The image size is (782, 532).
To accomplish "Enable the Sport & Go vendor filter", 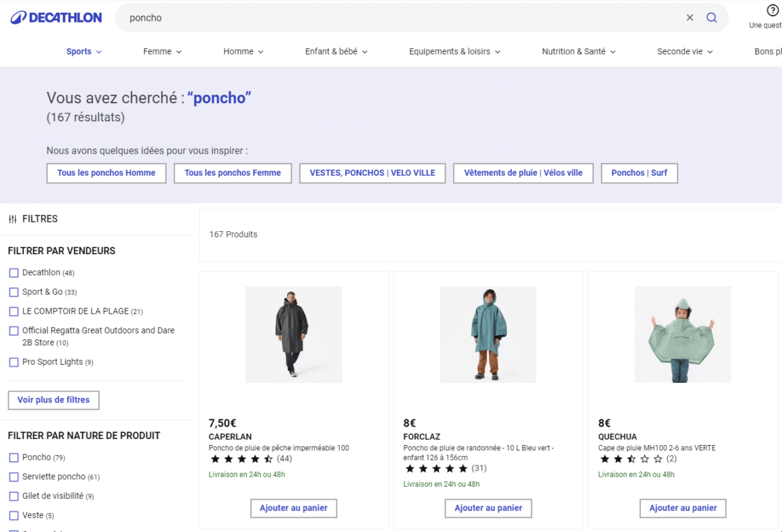I will click(x=13, y=292).
